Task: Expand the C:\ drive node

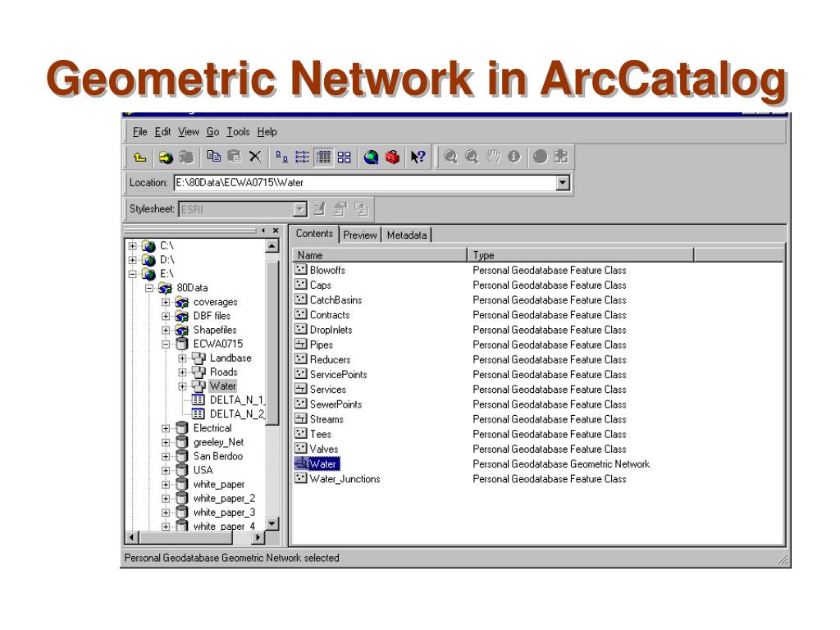Action: (x=132, y=246)
